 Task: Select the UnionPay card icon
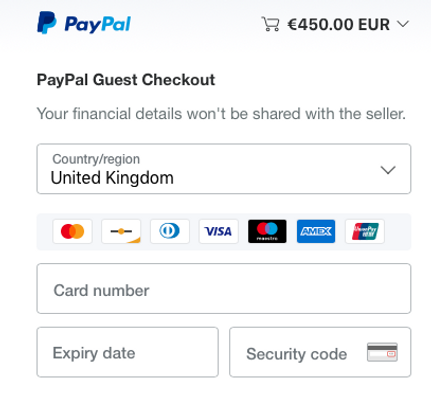coord(365,231)
